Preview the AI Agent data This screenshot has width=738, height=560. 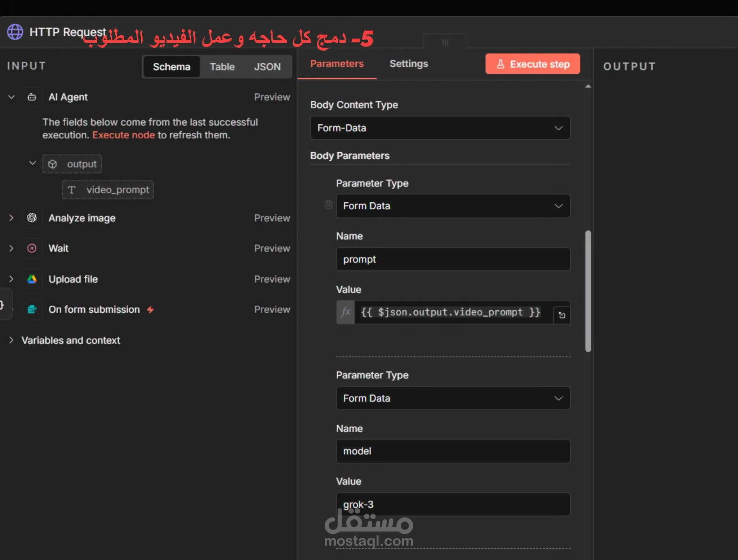point(272,97)
